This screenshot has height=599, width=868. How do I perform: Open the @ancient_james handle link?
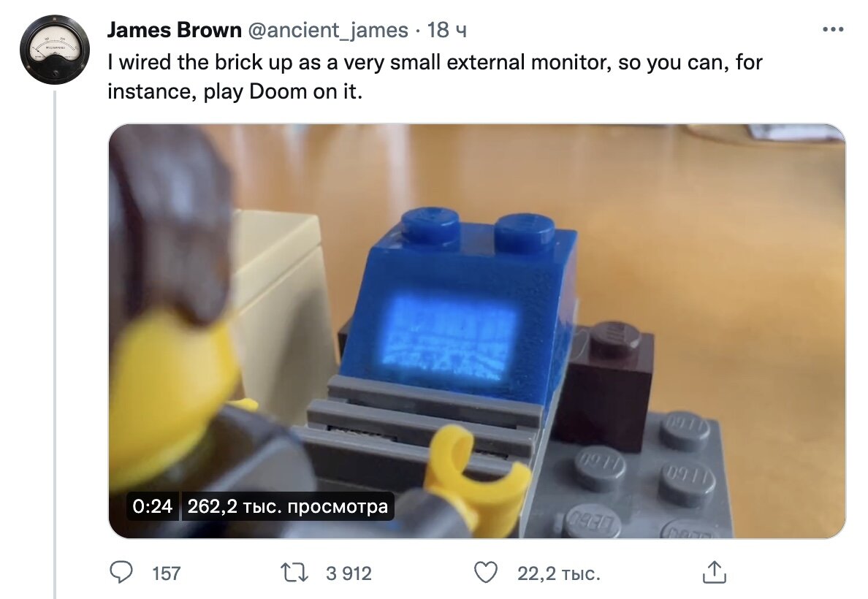(328, 30)
